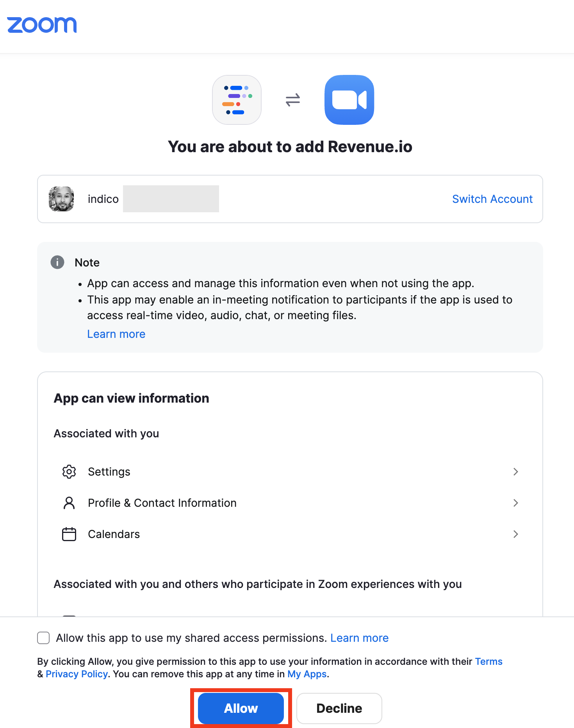Screen dimensions: 574x728
Task: Expand the Settings permission row
Action: [515, 472]
